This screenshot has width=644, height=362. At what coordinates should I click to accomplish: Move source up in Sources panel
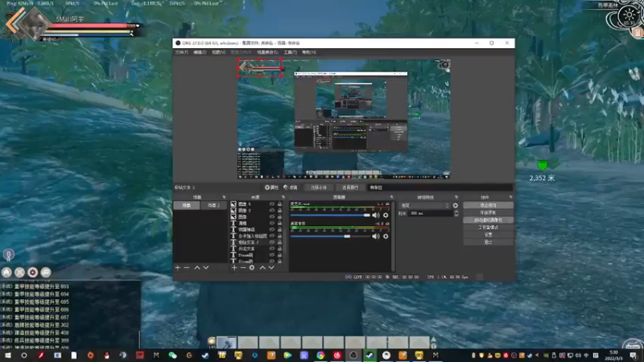coord(262,268)
